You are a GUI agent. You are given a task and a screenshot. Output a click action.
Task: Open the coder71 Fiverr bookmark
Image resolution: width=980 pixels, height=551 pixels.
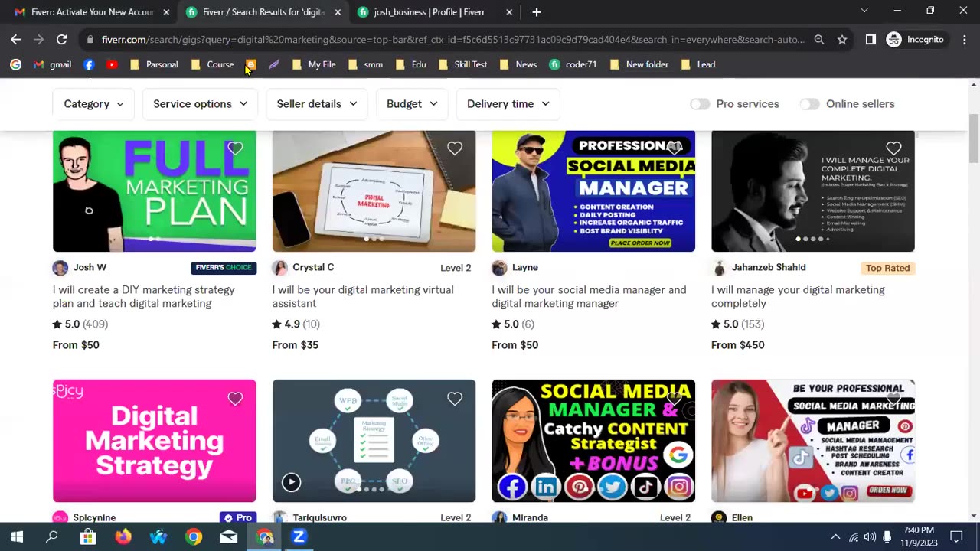pos(573,64)
